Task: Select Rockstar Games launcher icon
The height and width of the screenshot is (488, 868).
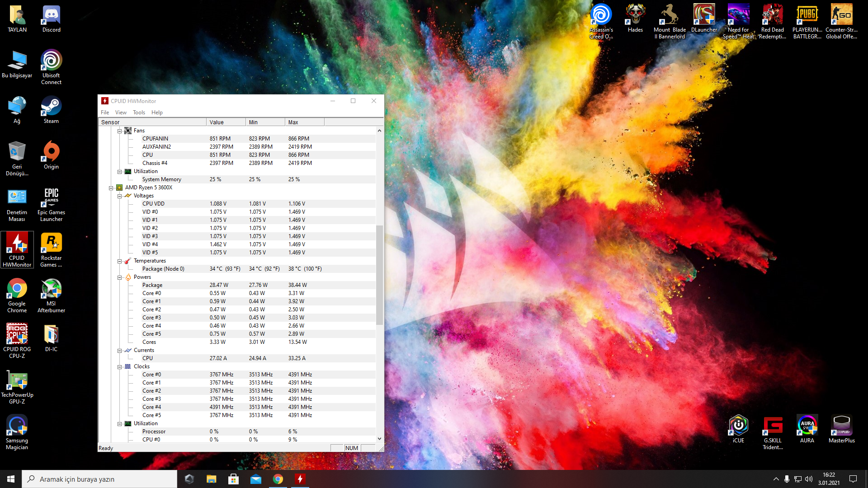Action: click(51, 250)
